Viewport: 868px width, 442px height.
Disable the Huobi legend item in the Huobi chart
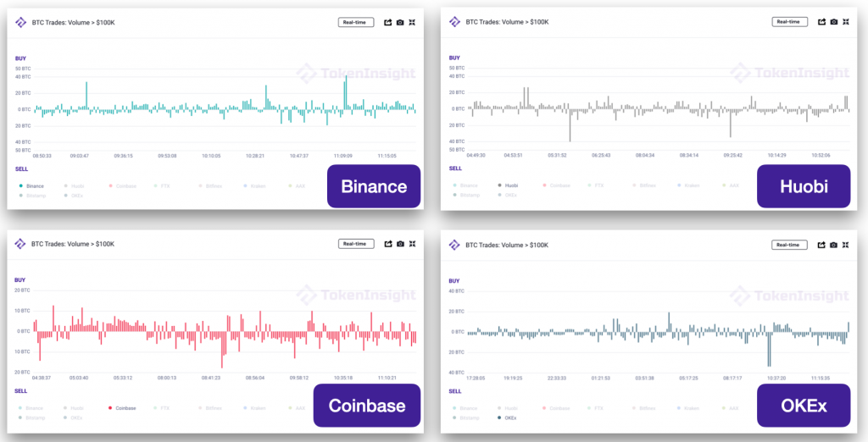point(508,185)
